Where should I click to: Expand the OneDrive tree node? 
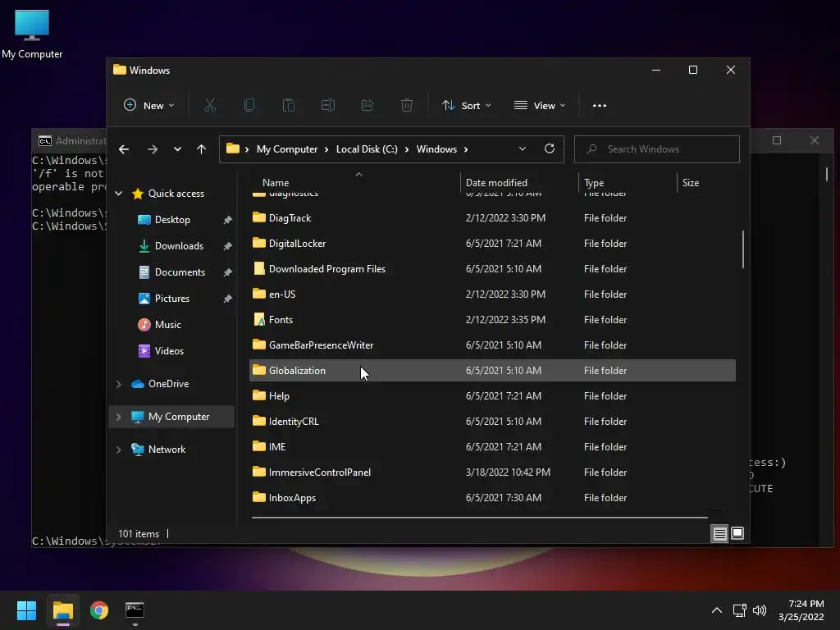[x=119, y=384]
